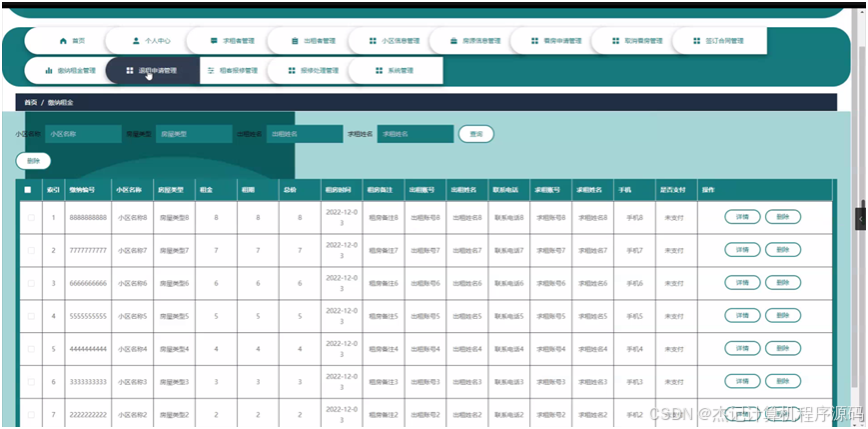Screen dimensions: 868x429
Task: Click the briefcase icon beside 房源信息管理
Action: click(453, 41)
